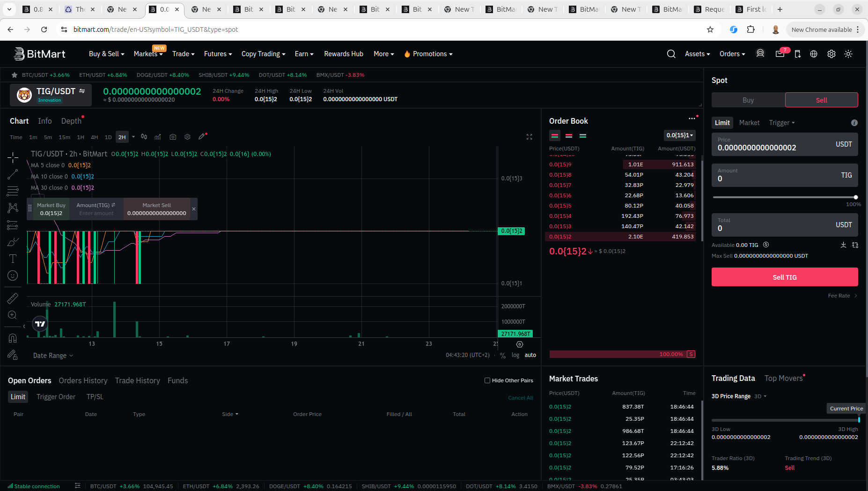This screenshot has height=491, width=868.
Task: Click the Sell TIG button
Action: click(785, 277)
